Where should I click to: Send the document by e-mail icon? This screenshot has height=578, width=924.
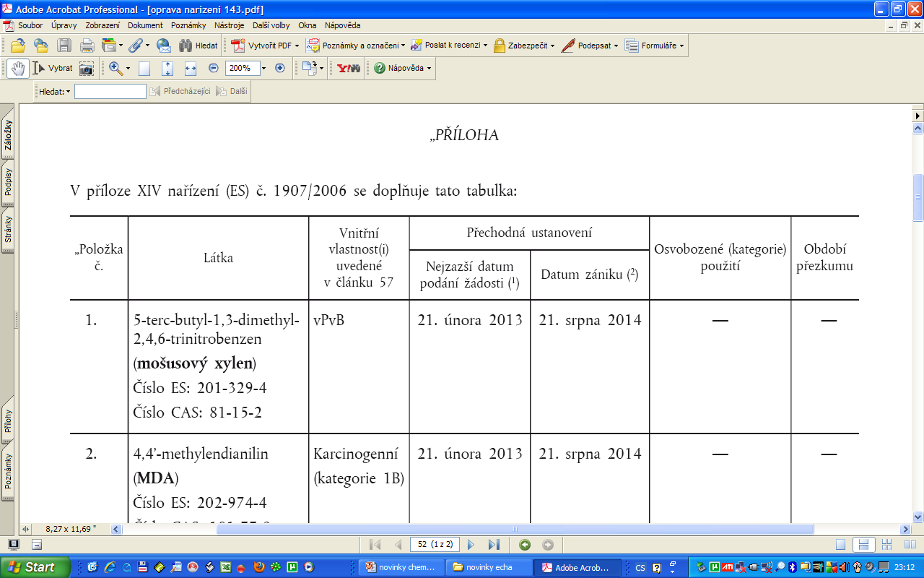coord(164,46)
